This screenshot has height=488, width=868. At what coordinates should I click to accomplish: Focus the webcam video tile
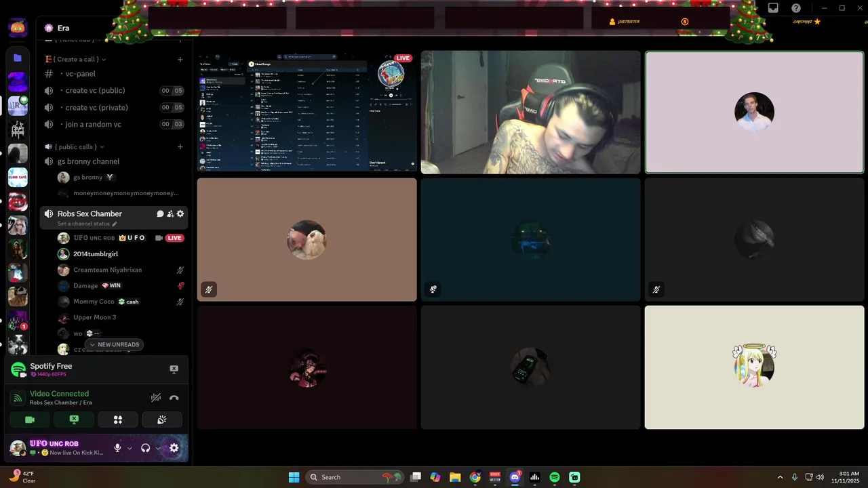click(x=530, y=112)
